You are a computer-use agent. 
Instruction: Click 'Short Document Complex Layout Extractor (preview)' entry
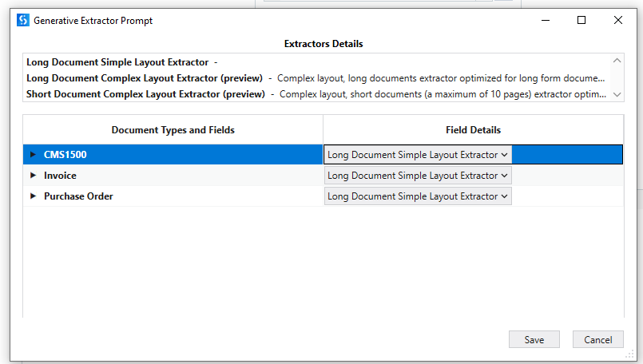click(145, 94)
